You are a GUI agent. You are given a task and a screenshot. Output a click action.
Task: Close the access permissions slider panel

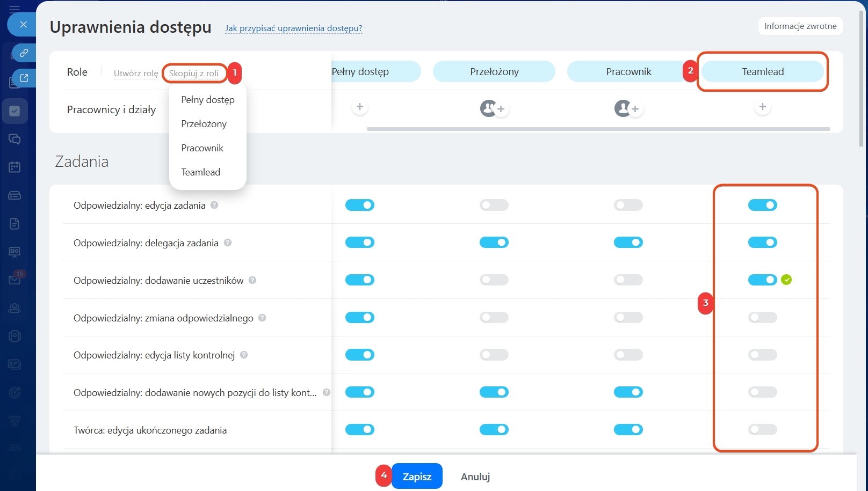[23, 25]
